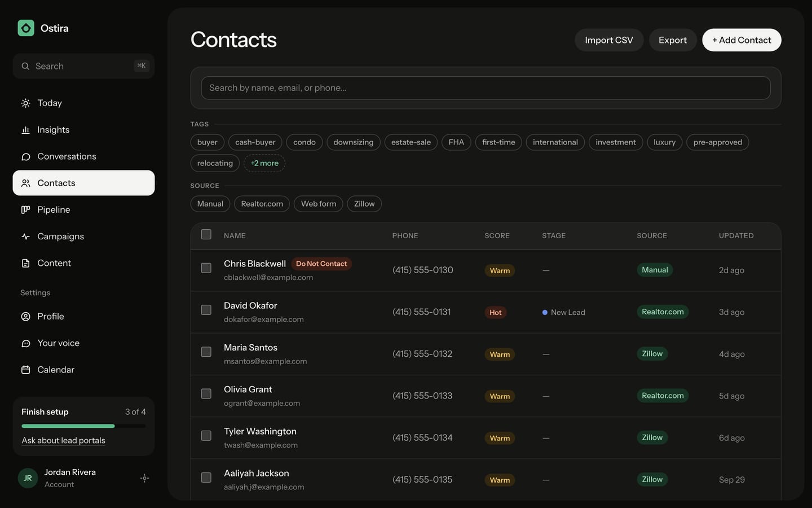Open the Today page label

[x=50, y=103]
